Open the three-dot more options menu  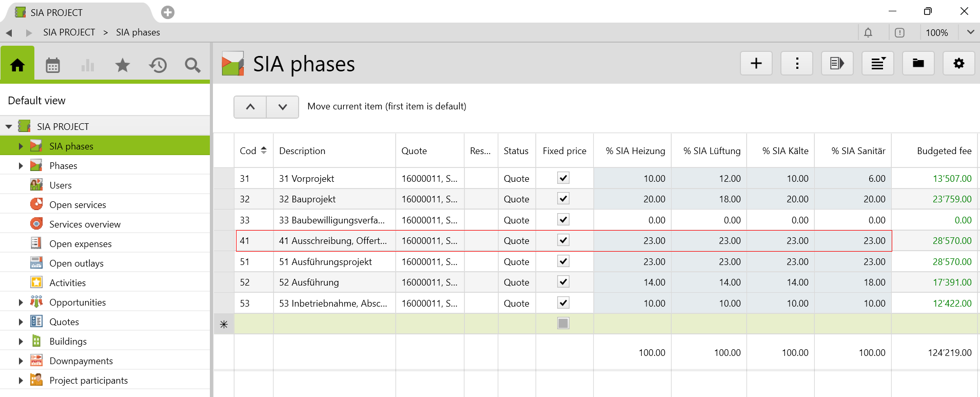pyautogui.click(x=796, y=64)
